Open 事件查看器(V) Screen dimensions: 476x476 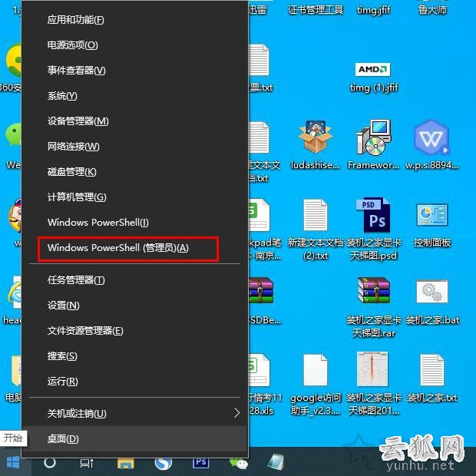135,71
